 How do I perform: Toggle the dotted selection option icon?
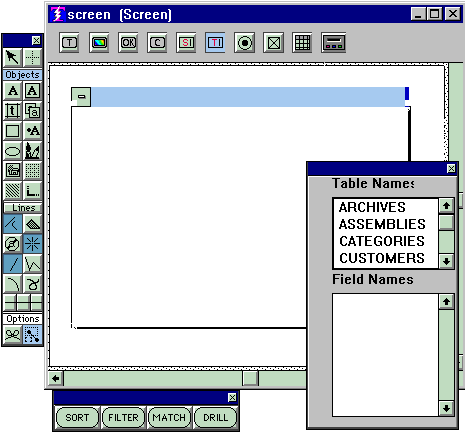[x=32, y=334]
